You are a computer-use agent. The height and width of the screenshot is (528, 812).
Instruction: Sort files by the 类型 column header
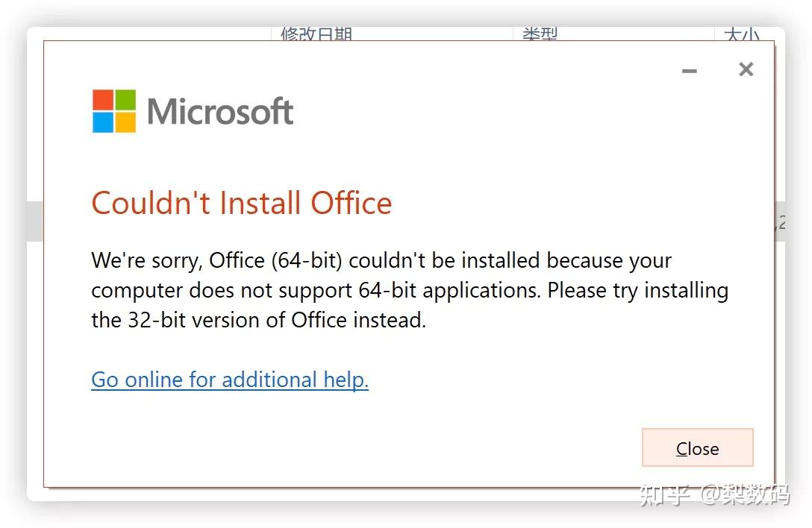point(540,34)
